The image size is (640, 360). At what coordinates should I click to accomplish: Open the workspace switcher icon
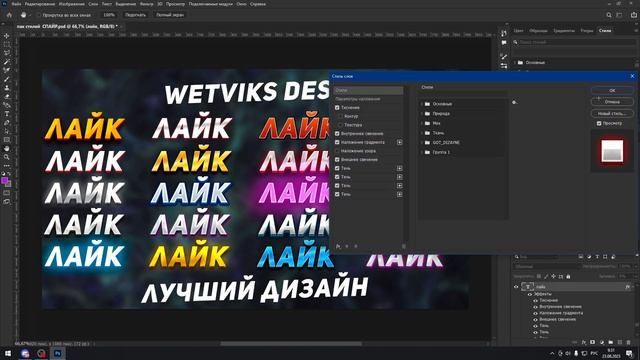[620, 15]
